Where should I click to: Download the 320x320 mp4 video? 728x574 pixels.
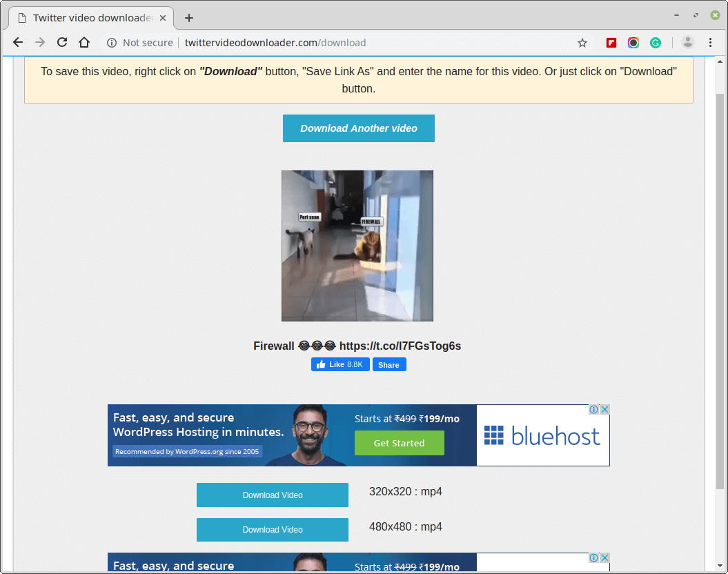(272, 495)
